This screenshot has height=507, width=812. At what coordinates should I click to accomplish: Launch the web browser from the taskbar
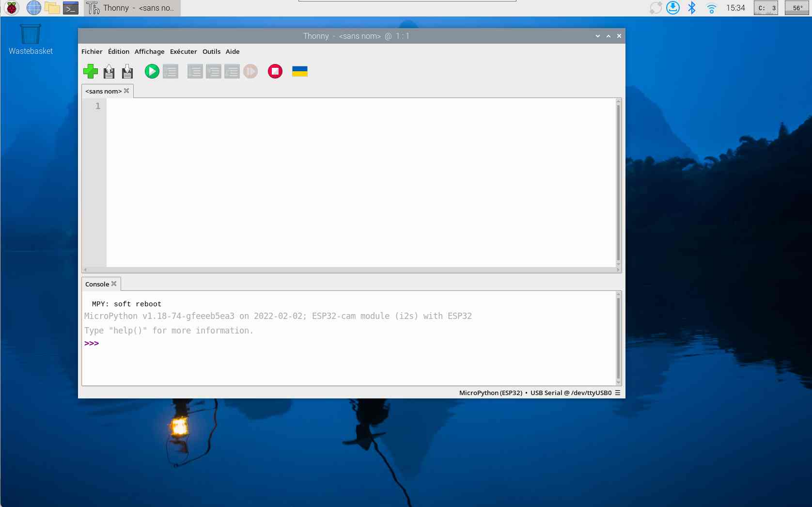[33, 8]
